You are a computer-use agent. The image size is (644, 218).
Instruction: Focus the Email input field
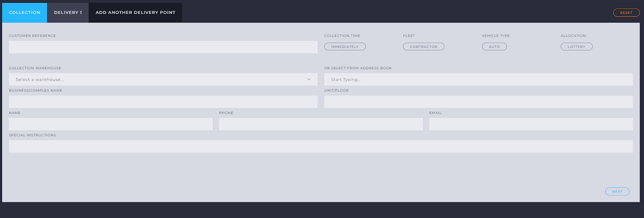[x=531, y=124]
